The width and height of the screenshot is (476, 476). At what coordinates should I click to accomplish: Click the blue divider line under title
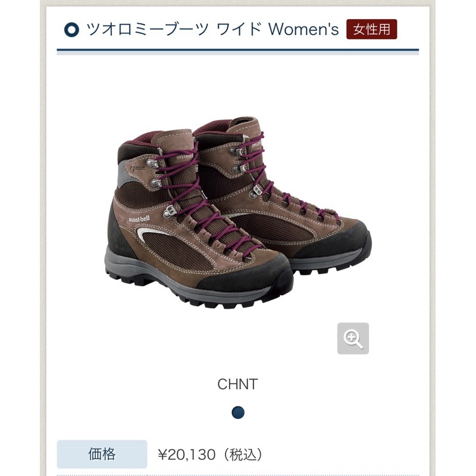237,50
